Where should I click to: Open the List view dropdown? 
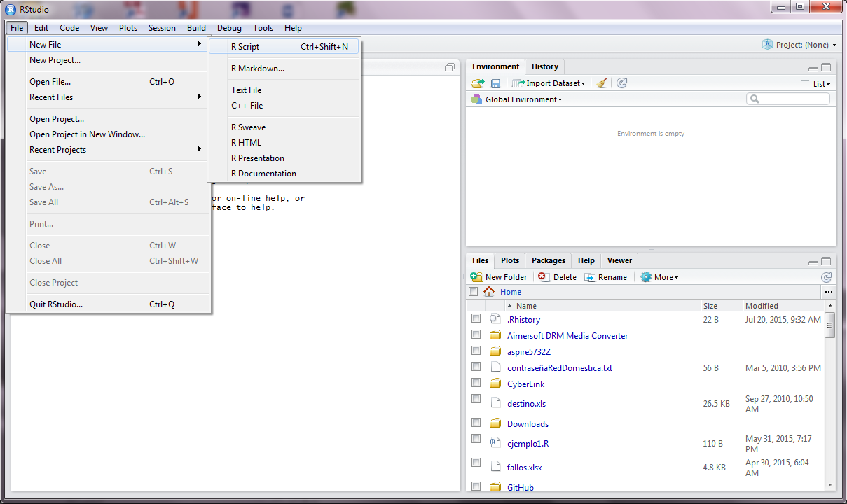(x=816, y=84)
